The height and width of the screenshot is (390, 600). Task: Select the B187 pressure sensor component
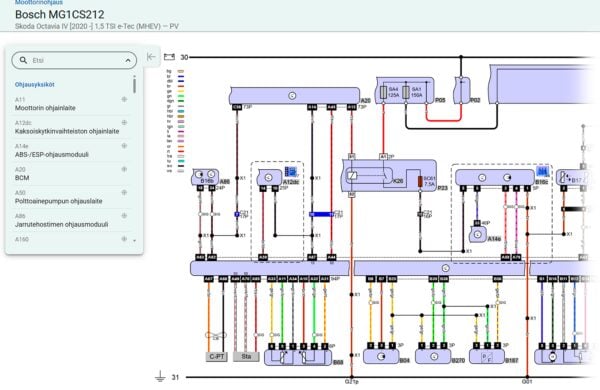point(487,357)
